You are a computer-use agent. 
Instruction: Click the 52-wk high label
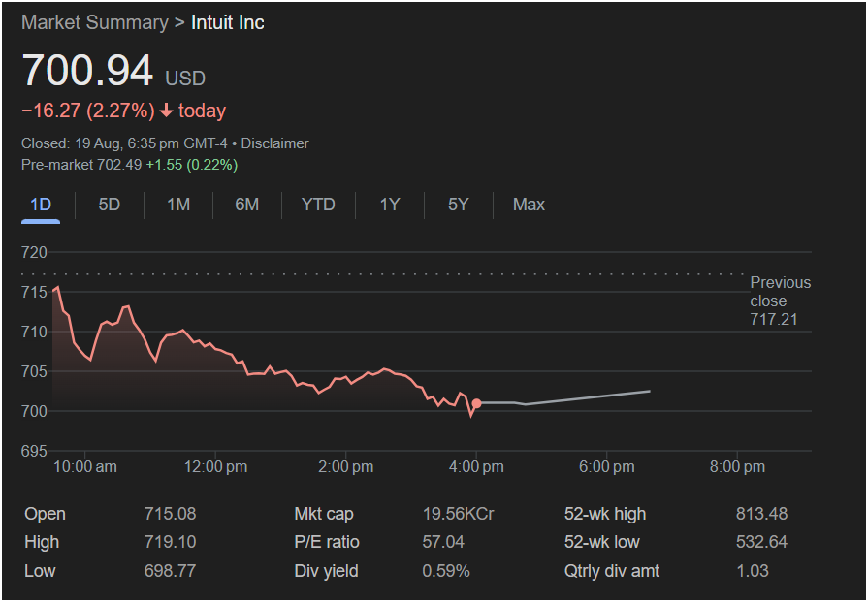605,514
